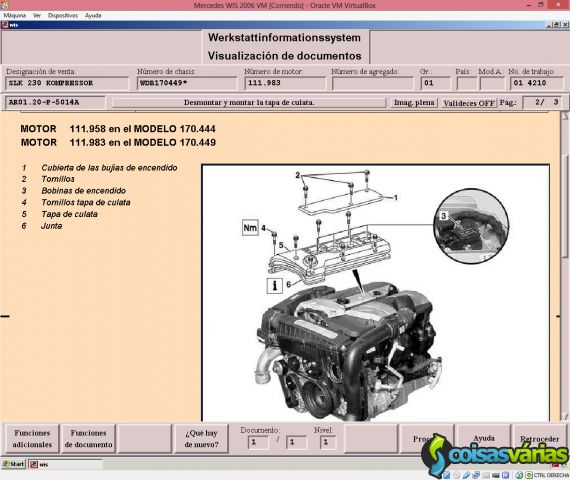Image resolution: width=570 pixels, height=480 pixels.
Task: Click the Número de chasis field
Action: tap(186, 83)
